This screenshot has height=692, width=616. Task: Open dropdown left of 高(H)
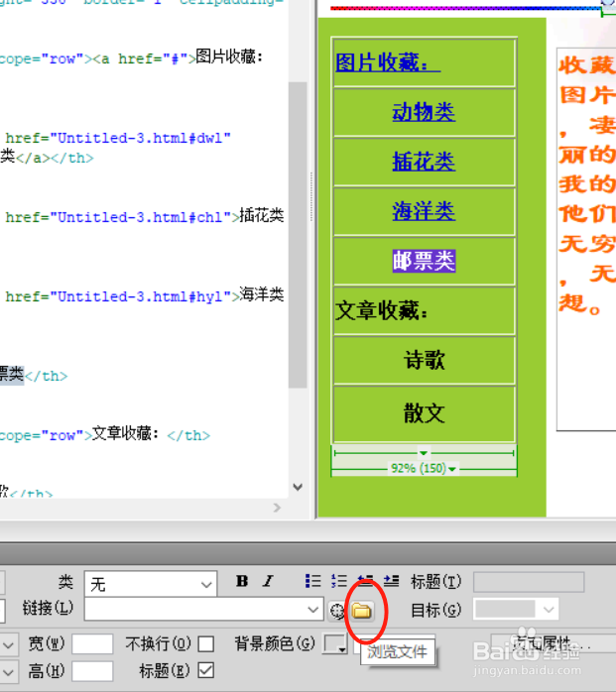coord(8,672)
